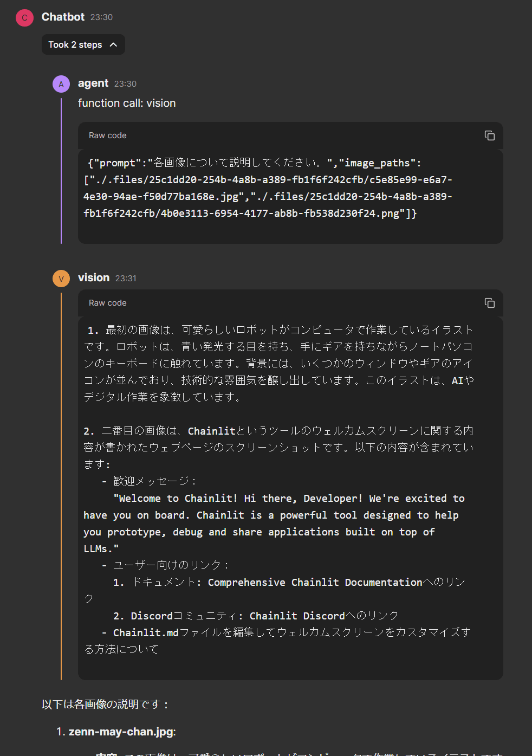The image size is (532, 756).
Task: Click the "以下は各画像の説明です" line
Action: [105, 704]
